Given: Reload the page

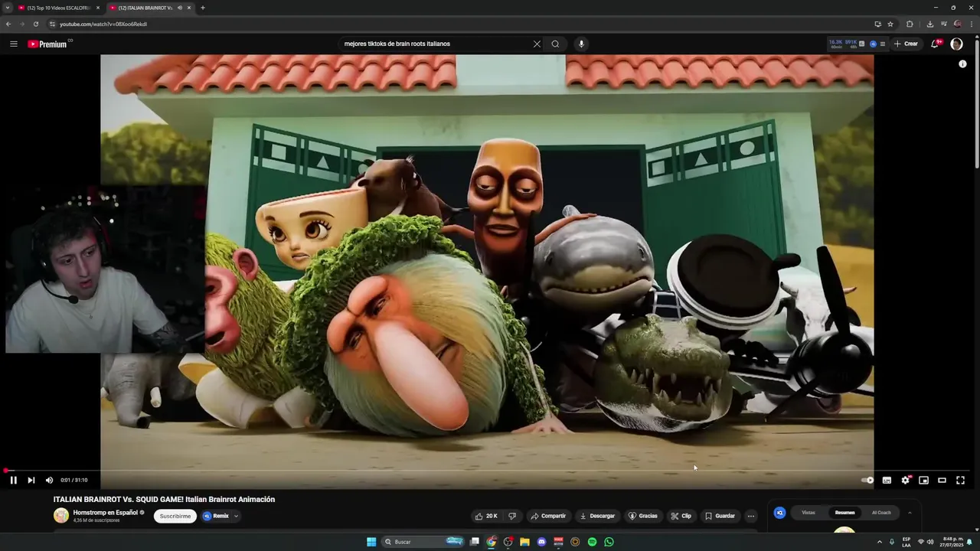Looking at the screenshot, I should point(35,24).
